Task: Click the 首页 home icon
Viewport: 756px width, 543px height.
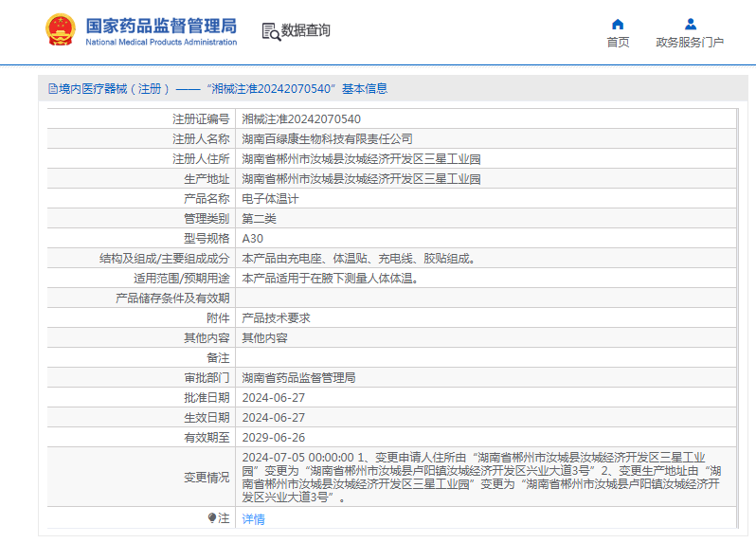Action: pyautogui.click(x=618, y=24)
